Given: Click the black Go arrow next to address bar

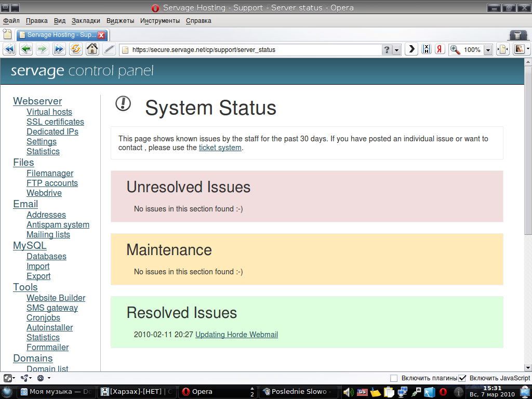Looking at the screenshot, I should (411, 49).
